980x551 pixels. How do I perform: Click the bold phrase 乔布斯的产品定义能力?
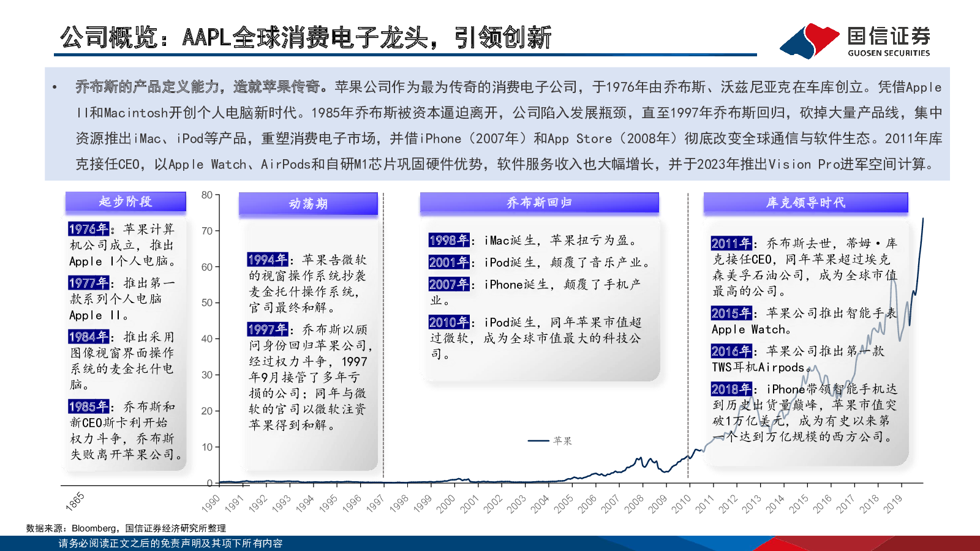click(148, 87)
